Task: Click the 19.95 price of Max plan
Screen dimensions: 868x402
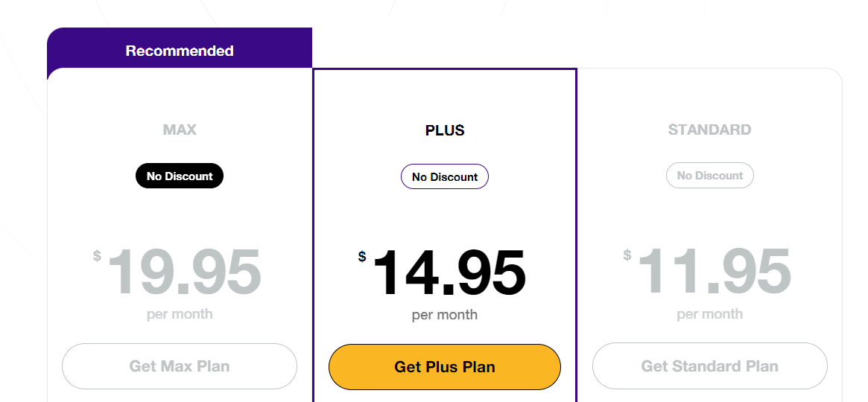Action: click(x=185, y=272)
